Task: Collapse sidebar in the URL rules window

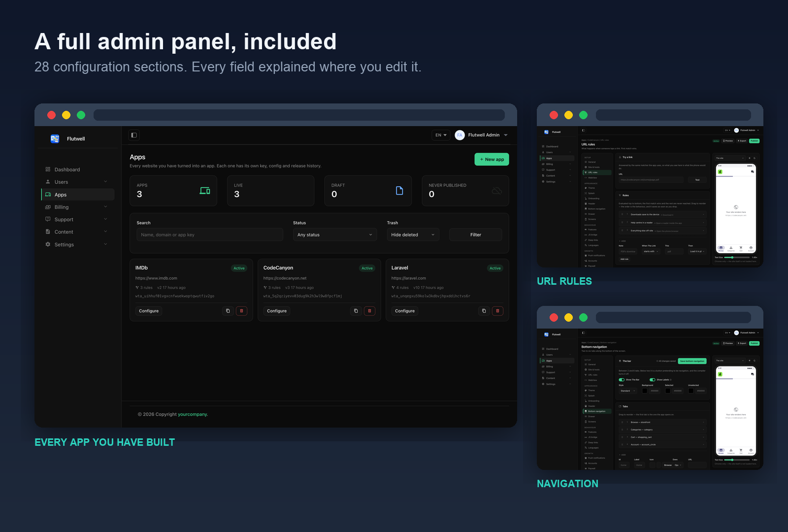Action: (x=584, y=131)
